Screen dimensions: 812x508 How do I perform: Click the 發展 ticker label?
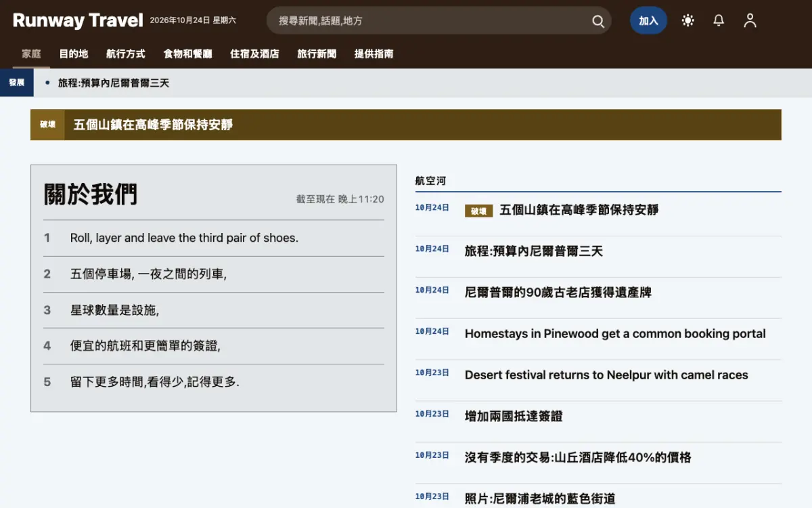tap(17, 83)
